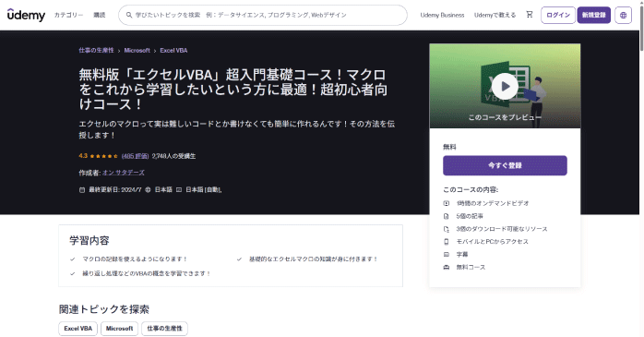This screenshot has height=337, width=644.
Task: Play the course preview video
Action: [x=505, y=86]
